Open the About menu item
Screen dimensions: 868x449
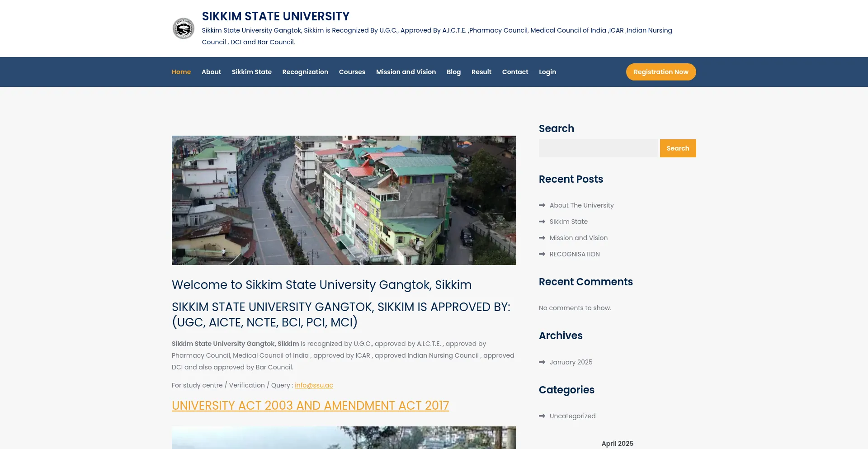pyautogui.click(x=211, y=72)
